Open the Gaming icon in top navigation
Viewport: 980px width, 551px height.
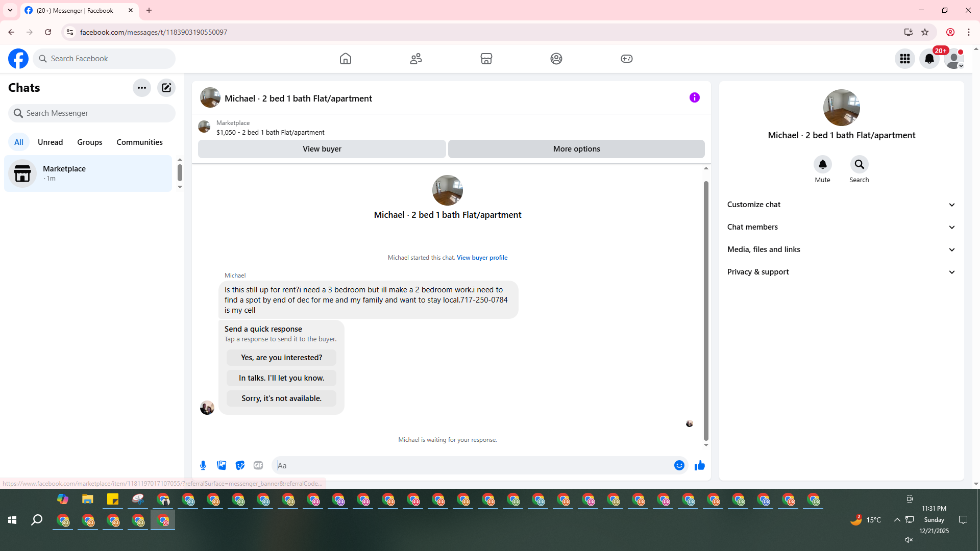(627, 59)
